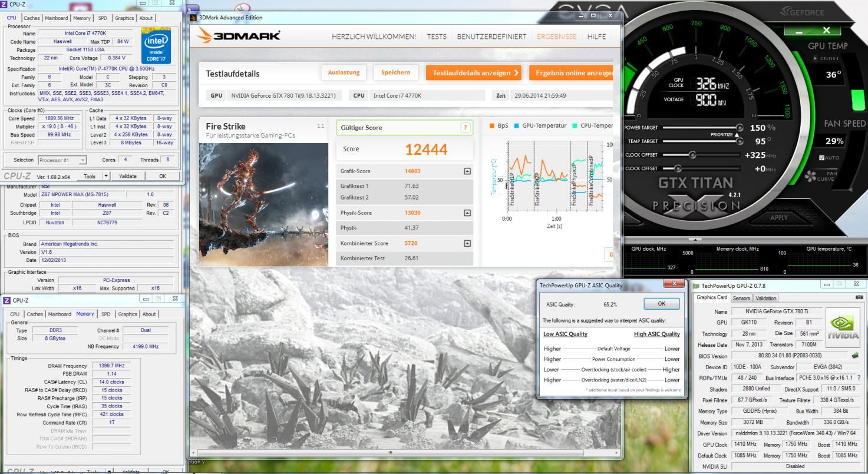The image size is (868, 474).
Task: Adjust the Power Target slider handle
Action: click(x=740, y=127)
